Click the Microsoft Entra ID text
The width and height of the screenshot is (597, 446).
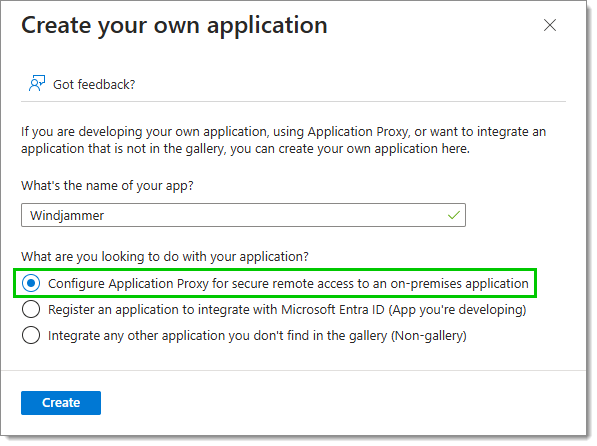pos(333,310)
